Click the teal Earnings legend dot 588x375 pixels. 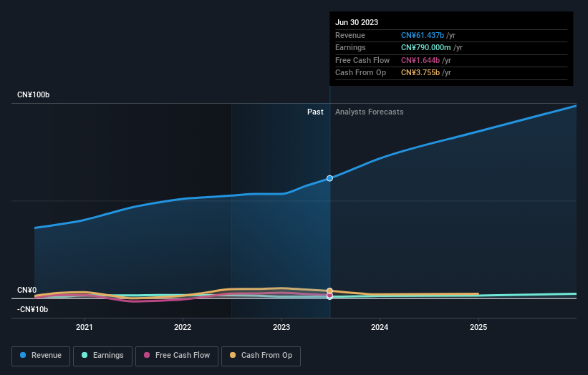pyautogui.click(x=85, y=355)
